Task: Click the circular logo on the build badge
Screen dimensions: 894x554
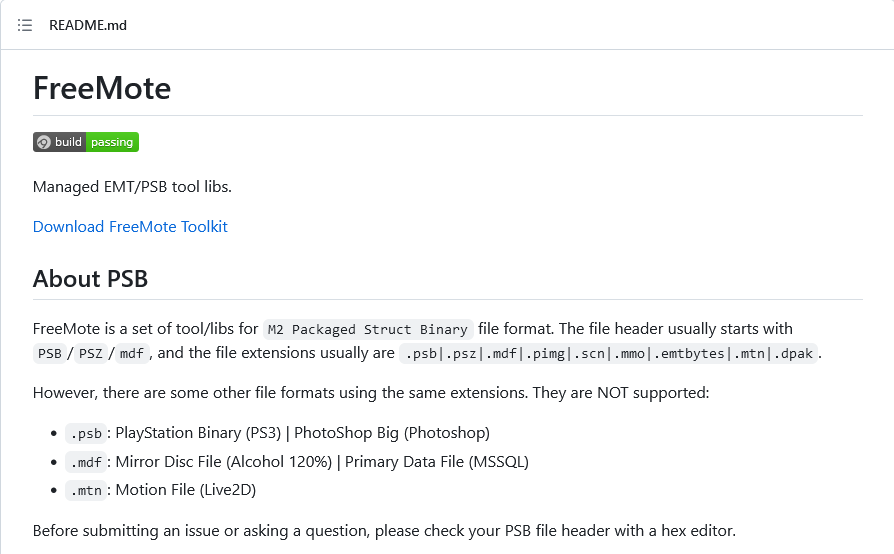Action: tap(43, 142)
